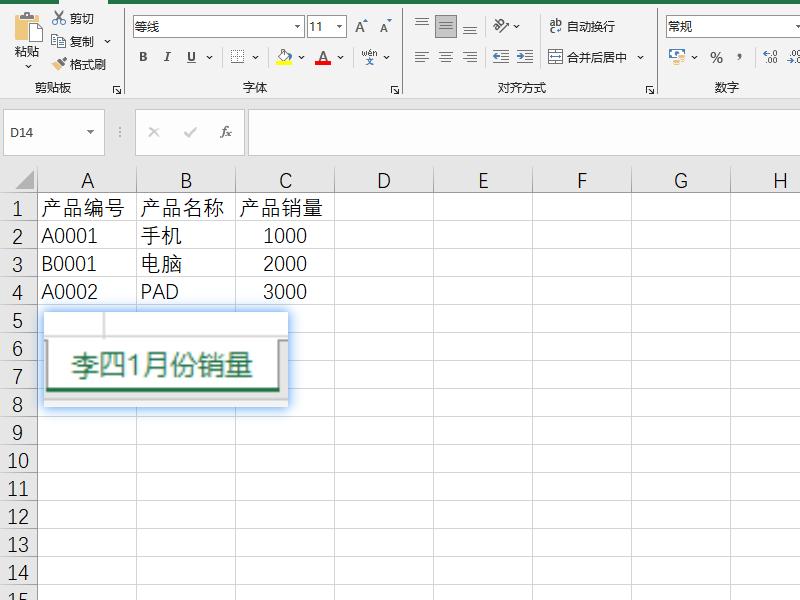The height and width of the screenshot is (600, 800).
Task: Select cell C3 containing 2000
Action: click(285, 264)
